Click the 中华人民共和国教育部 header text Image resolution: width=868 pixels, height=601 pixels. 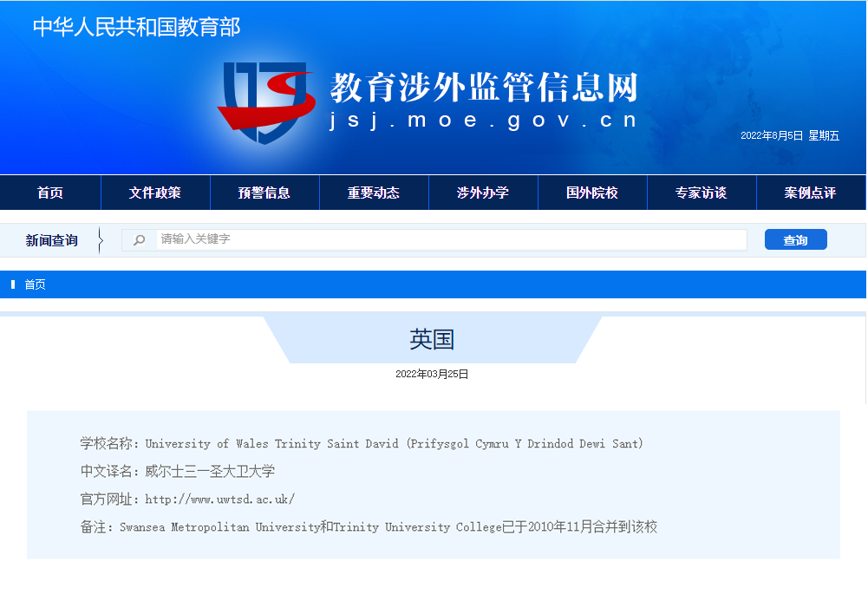tap(136, 27)
